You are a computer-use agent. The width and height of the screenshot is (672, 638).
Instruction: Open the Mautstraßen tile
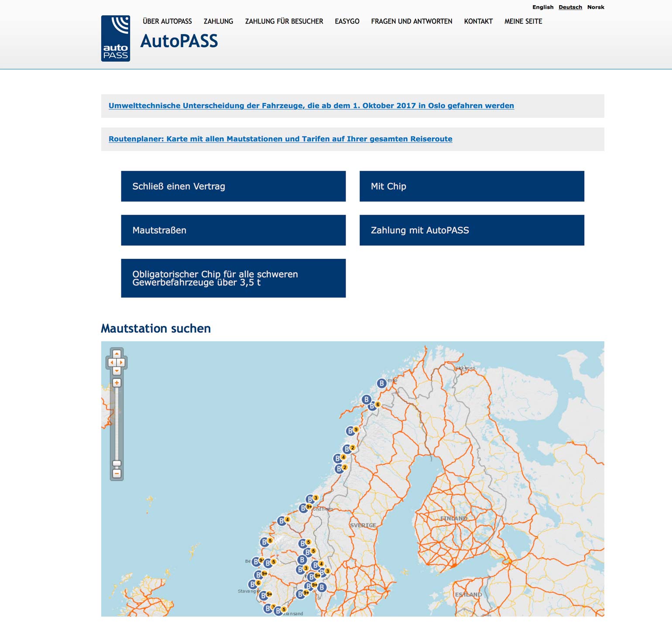click(233, 230)
